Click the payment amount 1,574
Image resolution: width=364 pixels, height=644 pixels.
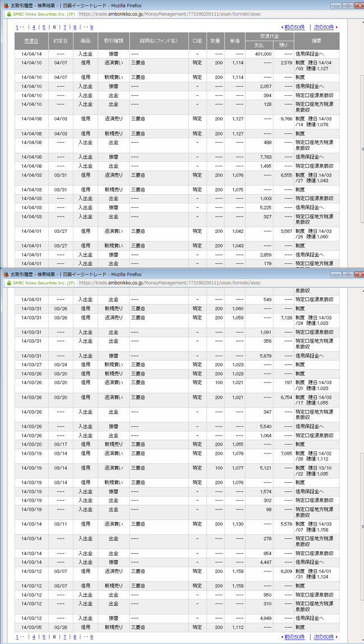point(266,492)
